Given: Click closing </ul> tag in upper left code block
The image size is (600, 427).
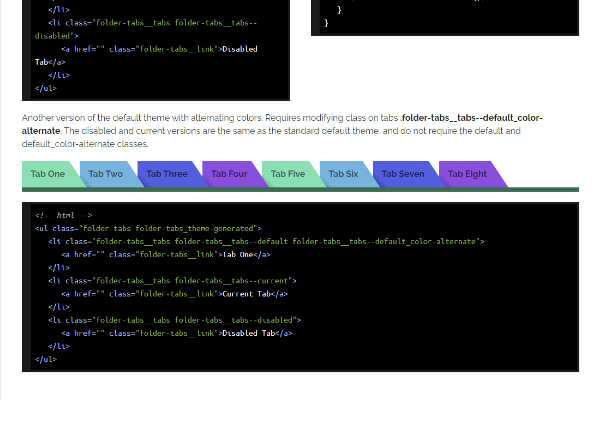Looking at the screenshot, I should pyautogui.click(x=46, y=88).
